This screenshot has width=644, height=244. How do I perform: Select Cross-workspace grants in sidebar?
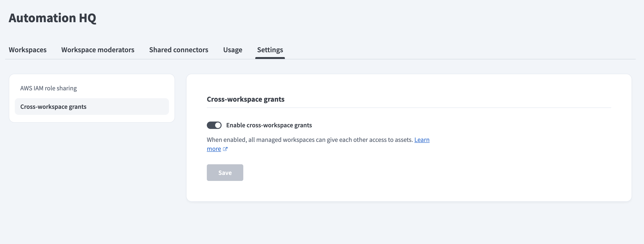(x=92, y=107)
